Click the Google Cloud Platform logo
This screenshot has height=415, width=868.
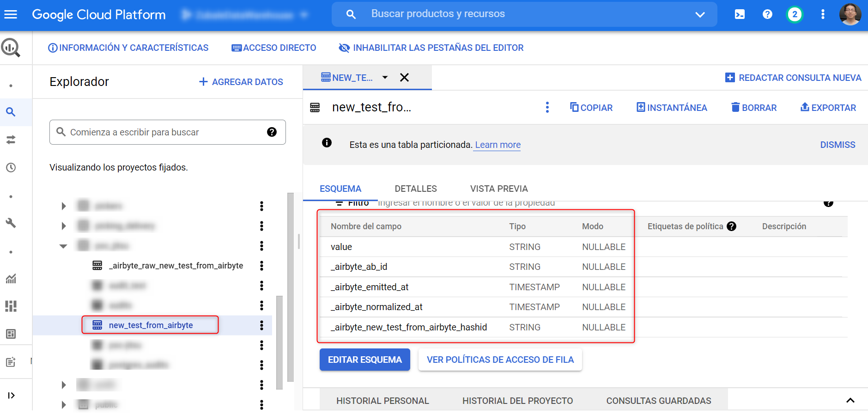pos(99,14)
